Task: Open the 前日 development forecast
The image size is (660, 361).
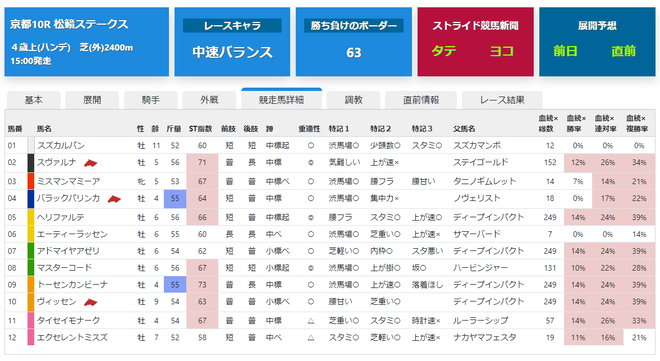Action: [565, 51]
